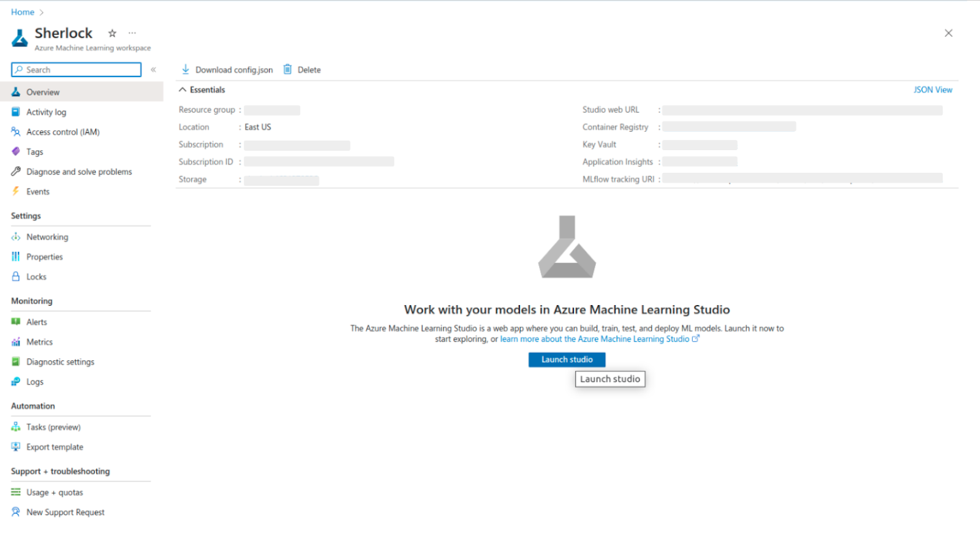Click the Tags icon

pos(16,151)
